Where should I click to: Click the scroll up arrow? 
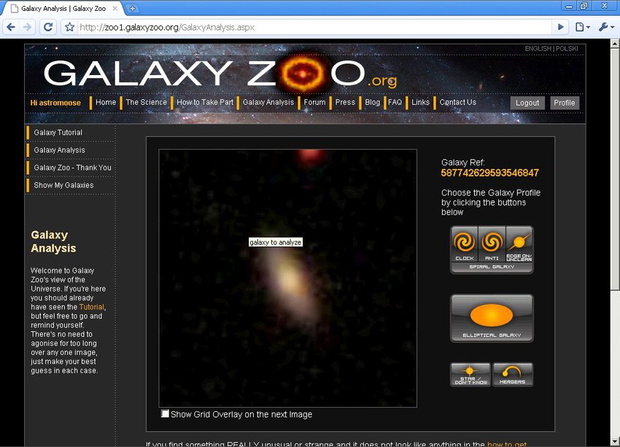(615, 43)
